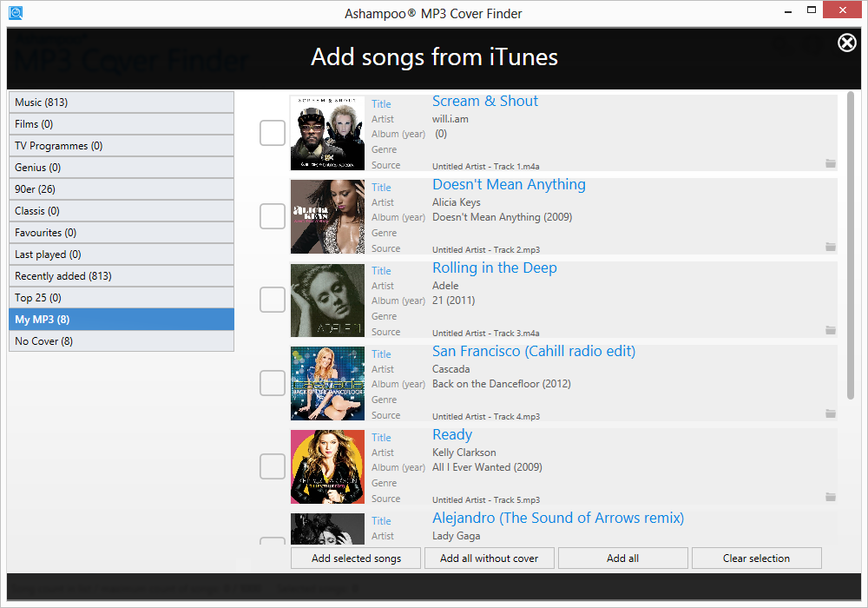Click the Kelly Clarkson album cover
Screen dimensions: 868x608
click(328, 466)
